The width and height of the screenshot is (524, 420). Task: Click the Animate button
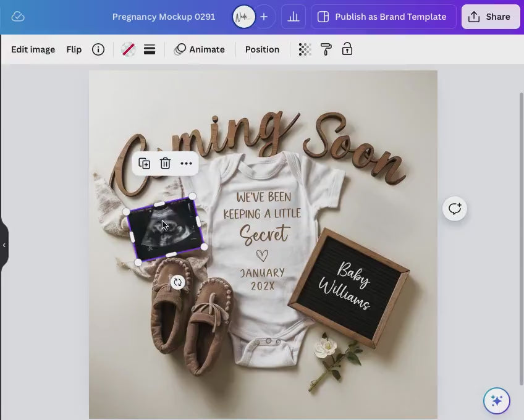tap(200, 49)
